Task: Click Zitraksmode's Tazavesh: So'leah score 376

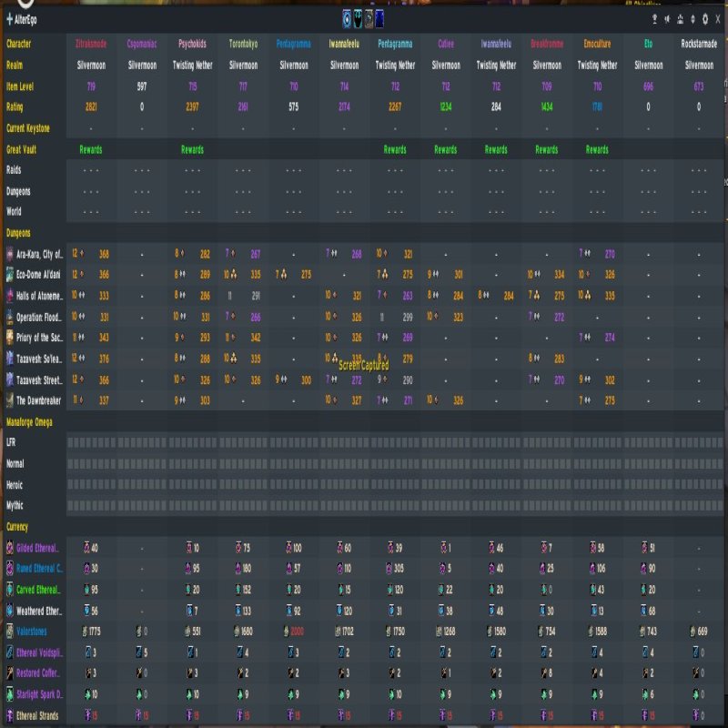Action: 104,359
